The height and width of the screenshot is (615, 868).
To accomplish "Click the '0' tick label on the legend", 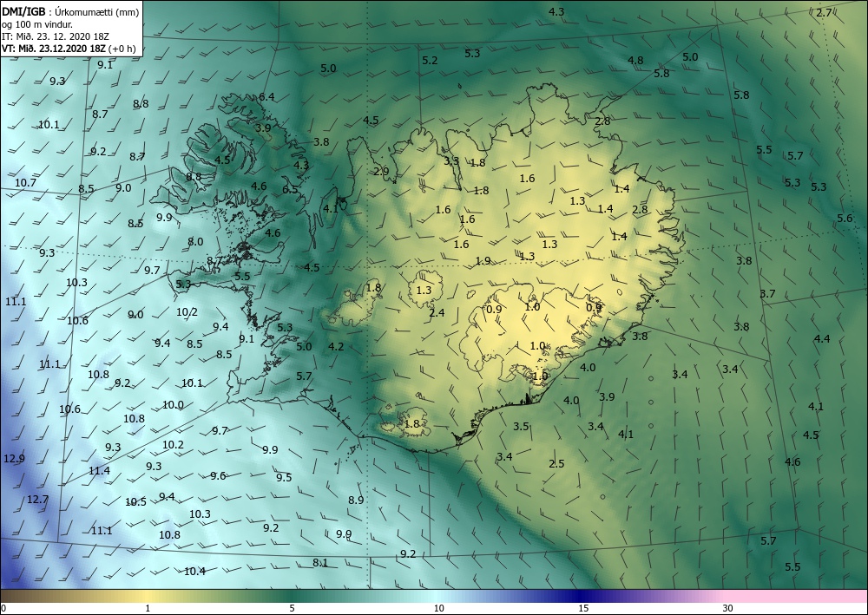I will click(x=3, y=608).
